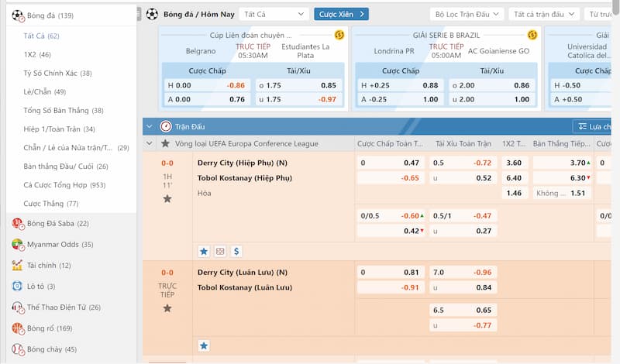Screen dimensions: 620x364
Task: Star the UEFA Europa Conference League
Action: 164,143
